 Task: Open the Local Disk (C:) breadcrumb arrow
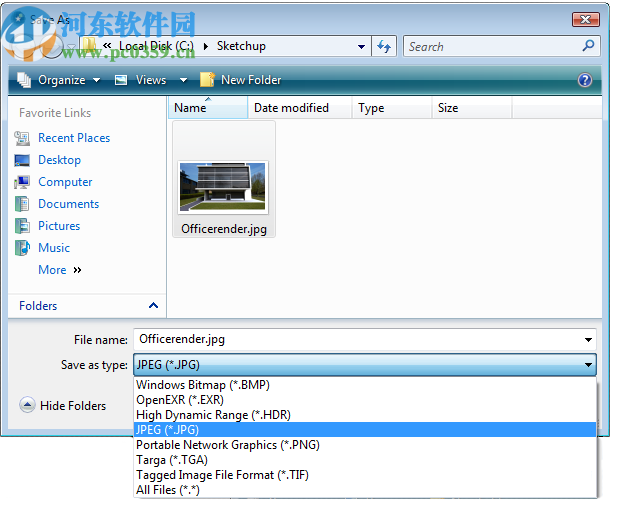pyautogui.click(x=206, y=46)
